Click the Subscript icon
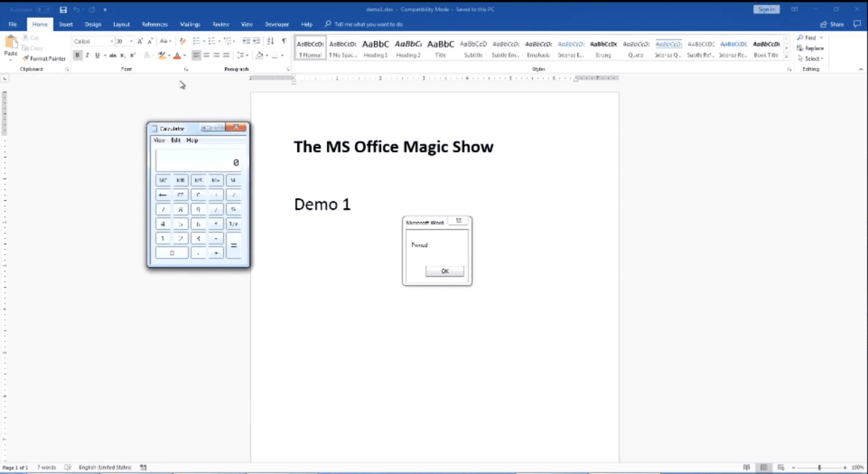 (122, 55)
